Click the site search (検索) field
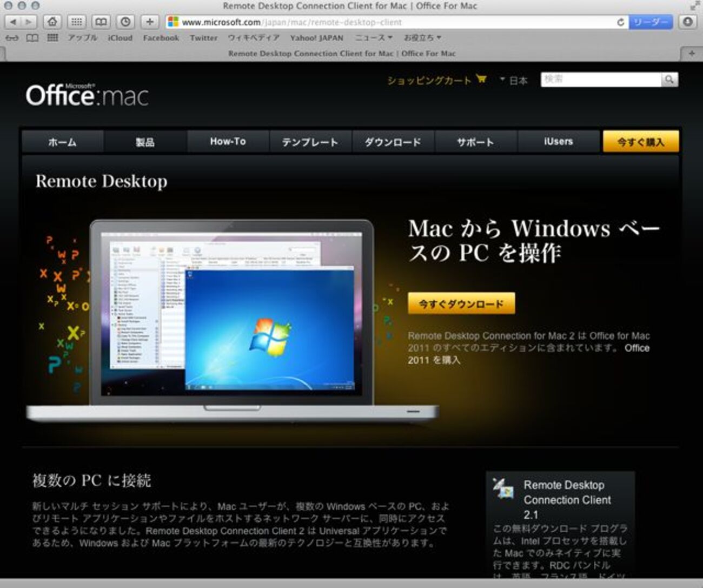 [601, 80]
